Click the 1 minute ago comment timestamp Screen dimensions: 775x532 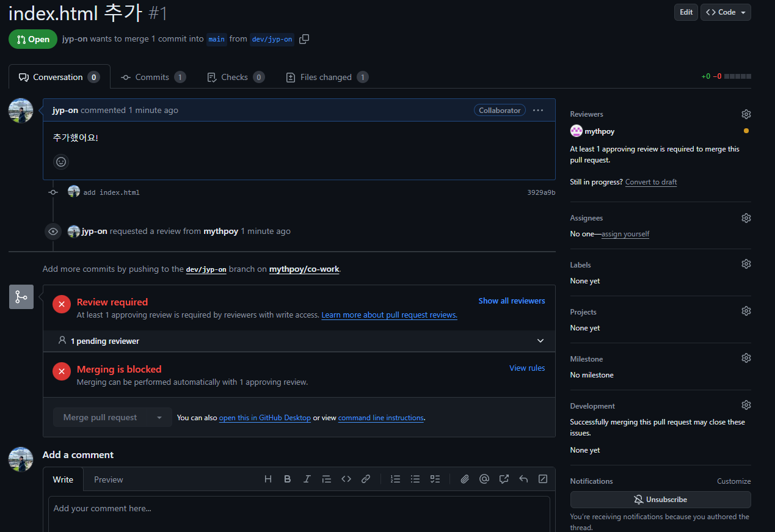pyautogui.click(x=153, y=111)
